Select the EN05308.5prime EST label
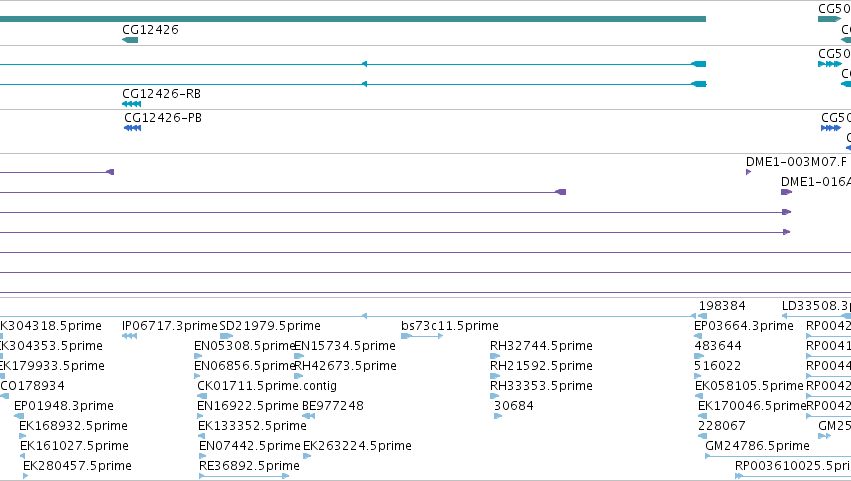Viewport: 851px width, 481px height. pos(244,346)
